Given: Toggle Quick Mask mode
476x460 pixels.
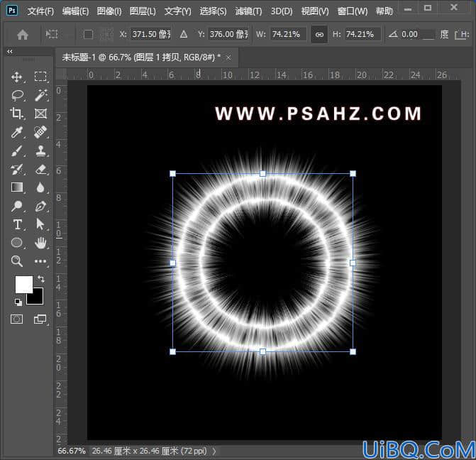Looking at the screenshot, I should [x=17, y=319].
